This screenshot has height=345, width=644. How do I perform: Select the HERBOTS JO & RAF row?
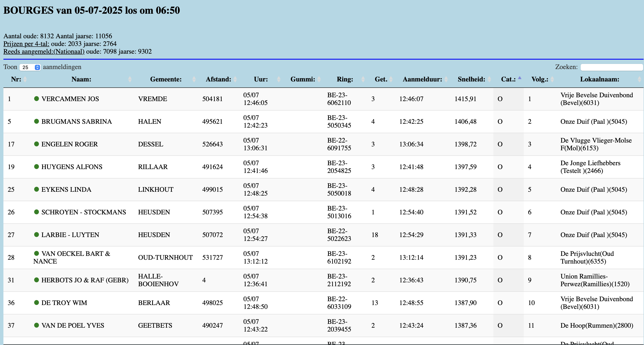[x=85, y=280]
